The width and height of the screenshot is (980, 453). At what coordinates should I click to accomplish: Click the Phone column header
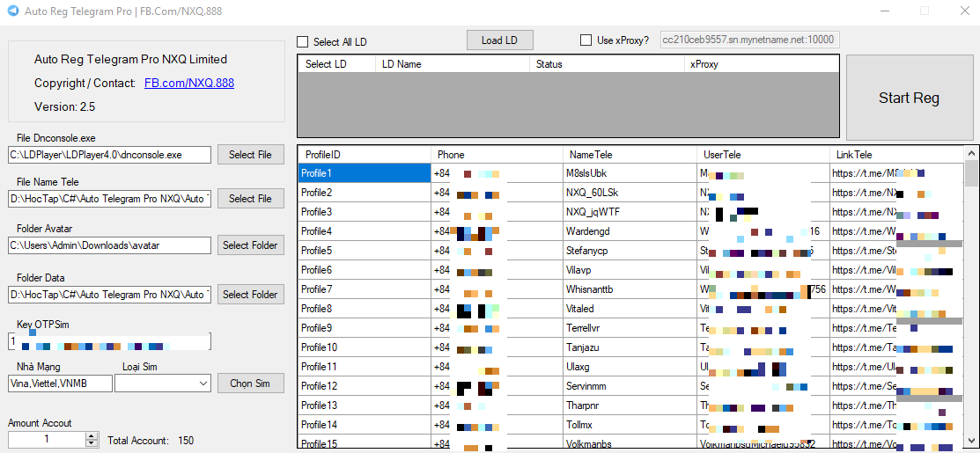tap(497, 155)
